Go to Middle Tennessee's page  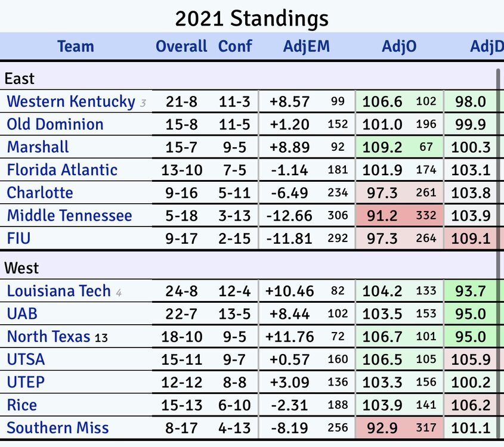pyautogui.click(x=69, y=215)
